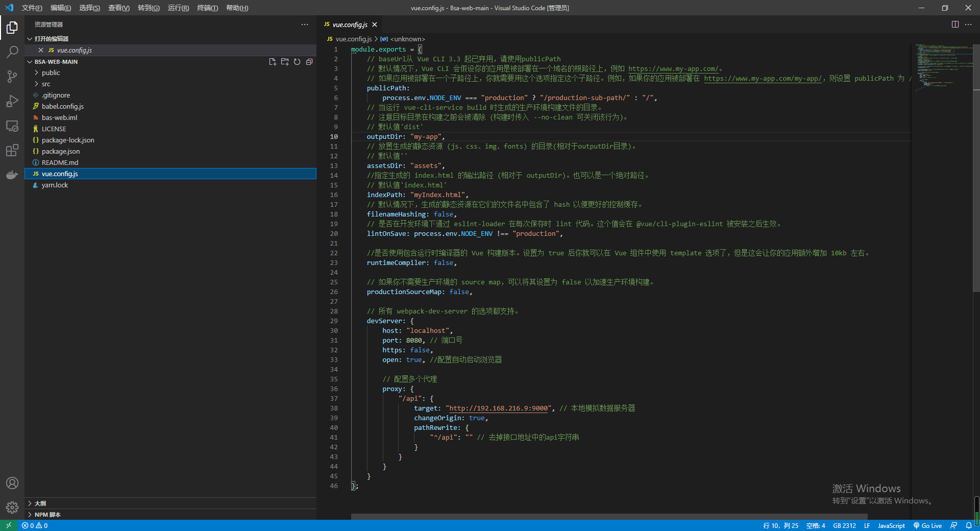980x531 pixels.
Task: Open the Extensions view
Action: pyautogui.click(x=12, y=150)
